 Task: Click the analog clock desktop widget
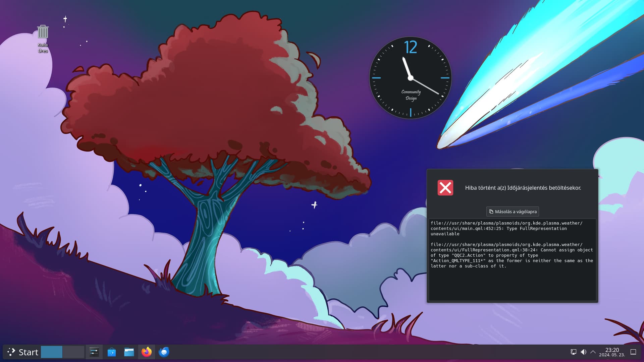tap(410, 78)
